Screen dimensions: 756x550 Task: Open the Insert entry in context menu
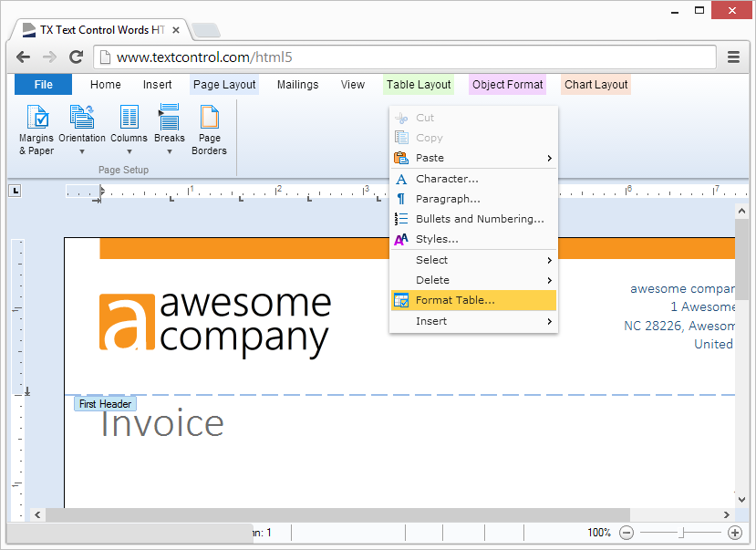[473, 321]
